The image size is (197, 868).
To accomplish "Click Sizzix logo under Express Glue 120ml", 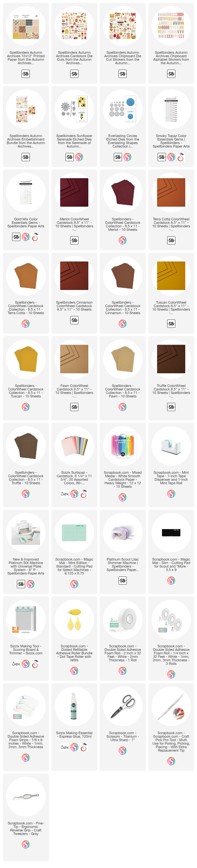I will tap(65, 747).
